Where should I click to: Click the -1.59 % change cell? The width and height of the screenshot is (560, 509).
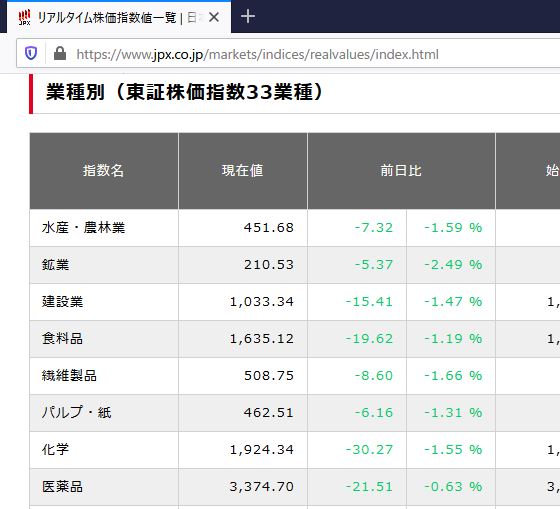click(451, 228)
